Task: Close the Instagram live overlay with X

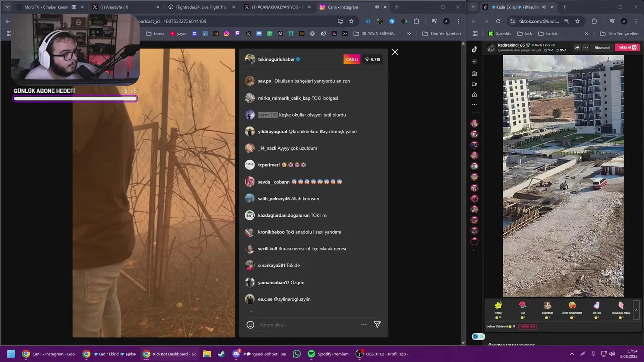Action: pos(395,52)
